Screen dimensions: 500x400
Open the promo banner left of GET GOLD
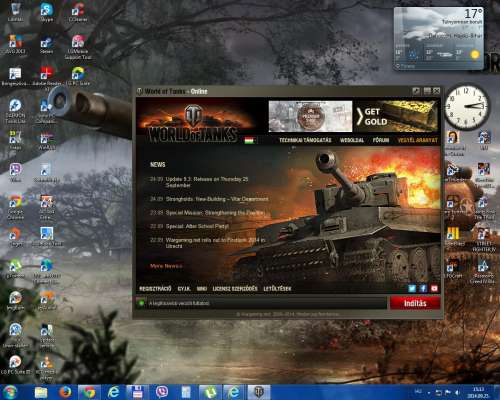[310, 116]
